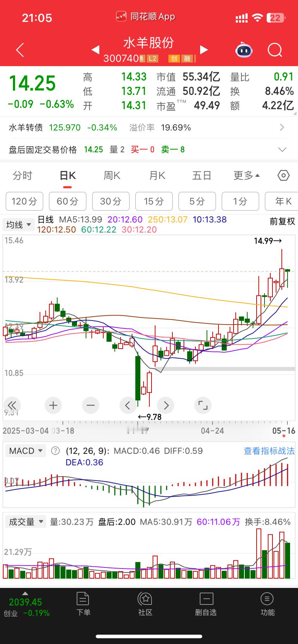Tap the 9.78 low marker on chart
This screenshot has width=298, height=644.
click(x=150, y=417)
